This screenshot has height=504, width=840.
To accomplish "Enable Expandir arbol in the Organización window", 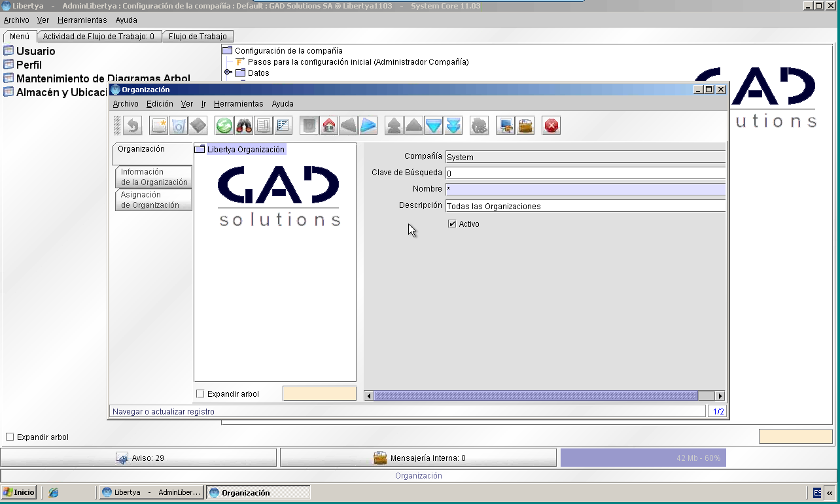I will point(201,394).
